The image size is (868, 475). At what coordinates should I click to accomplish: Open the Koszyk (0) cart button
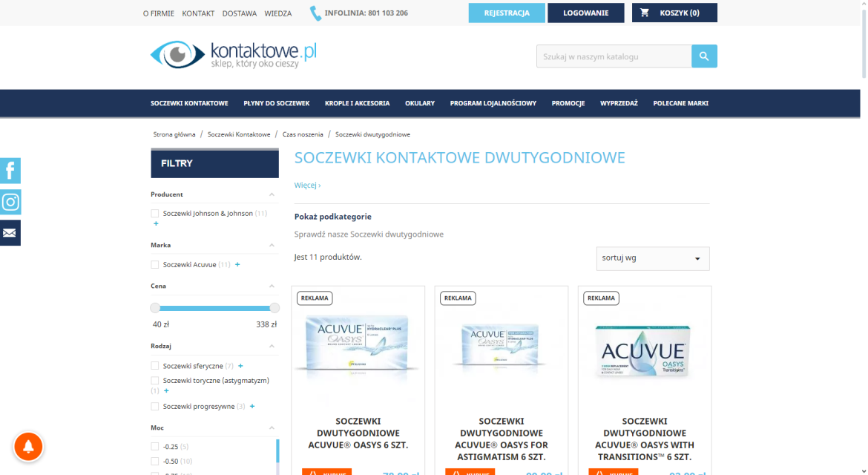674,13
